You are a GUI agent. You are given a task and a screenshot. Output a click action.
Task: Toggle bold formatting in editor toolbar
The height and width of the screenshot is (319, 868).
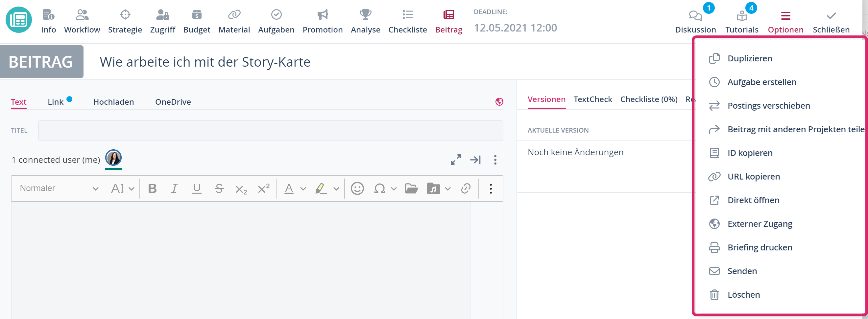point(152,188)
